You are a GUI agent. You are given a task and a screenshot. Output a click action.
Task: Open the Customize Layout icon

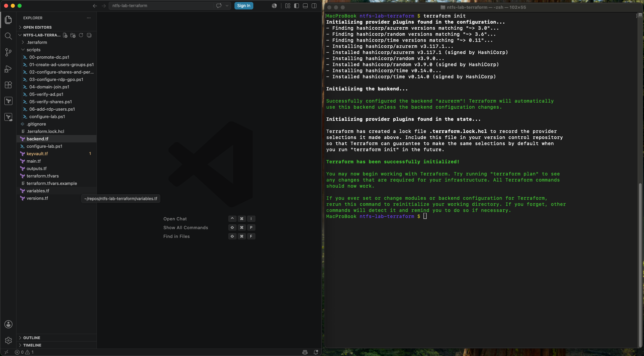(x=288, y=6)
